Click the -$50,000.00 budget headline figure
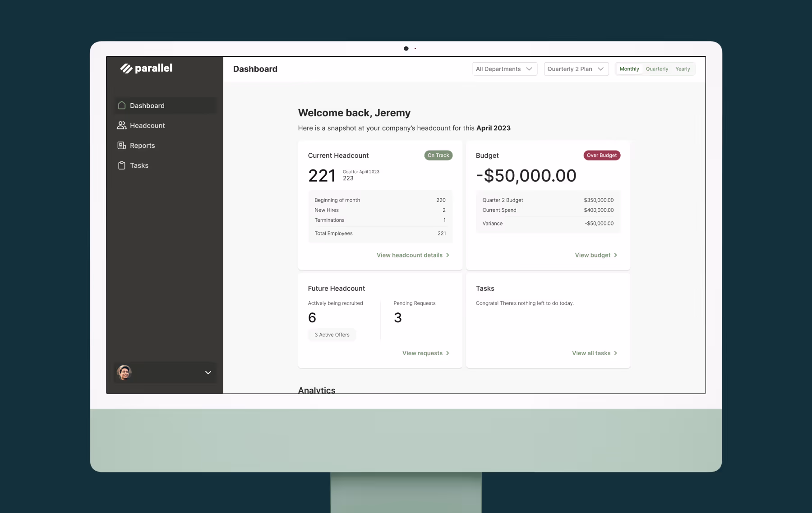This screenshot has width=812, height=513. (526, 176)
